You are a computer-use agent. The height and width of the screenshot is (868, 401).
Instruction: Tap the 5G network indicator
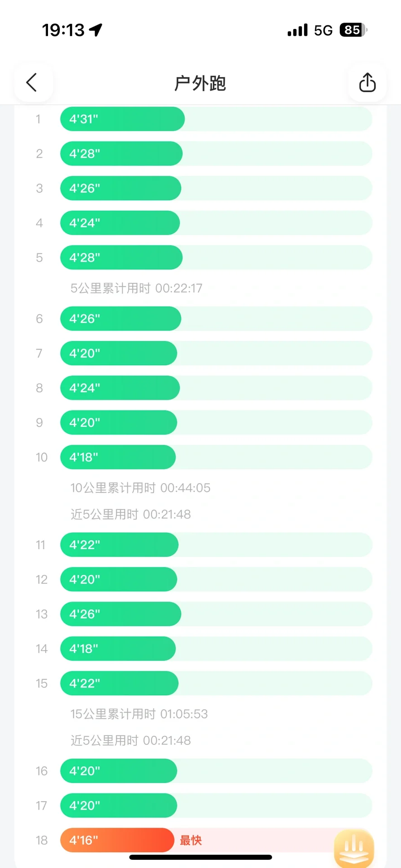(x=323, y=30)
